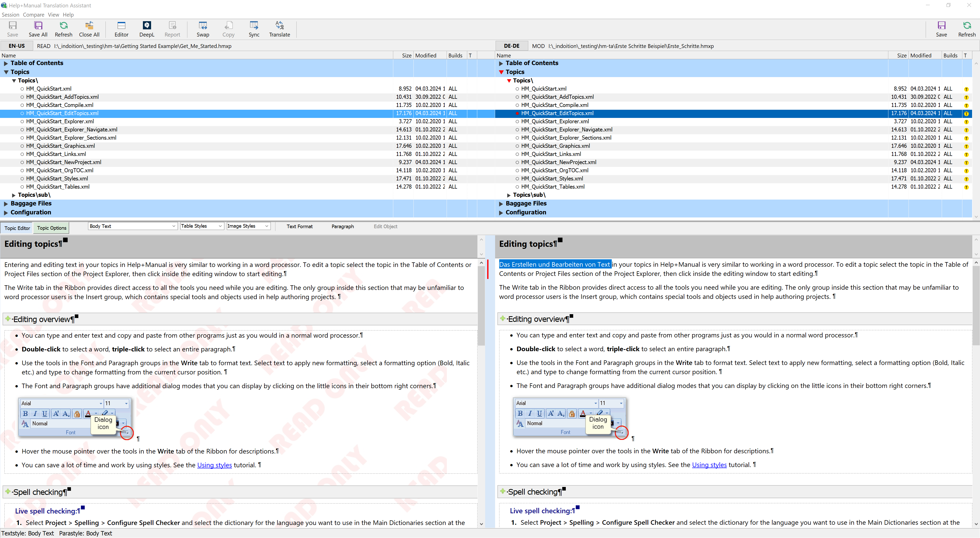This screenshot has height=538, width=980.
Task: Toggle Editing overview section in right editor
Action: (x=503, y=319)
